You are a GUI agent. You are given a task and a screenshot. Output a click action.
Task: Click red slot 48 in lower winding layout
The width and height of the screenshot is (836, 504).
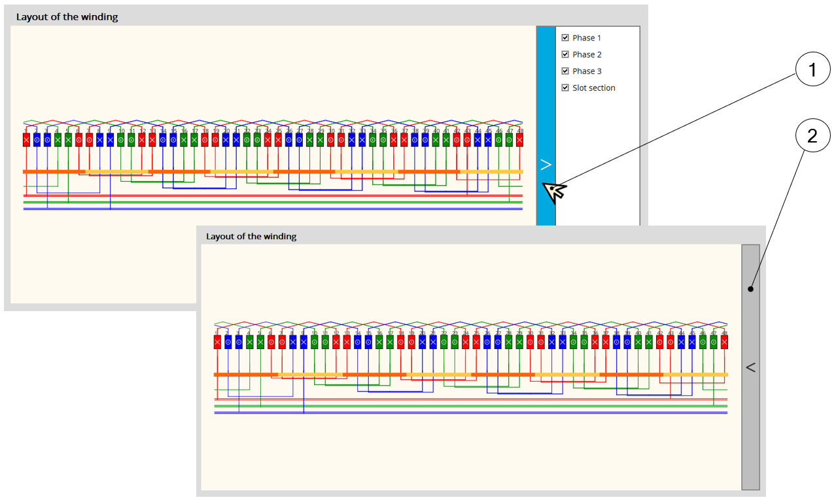coord(724,342)
